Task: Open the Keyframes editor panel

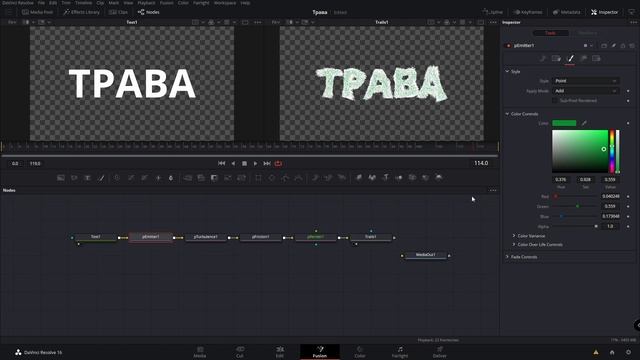Action: tap(528, 12)
